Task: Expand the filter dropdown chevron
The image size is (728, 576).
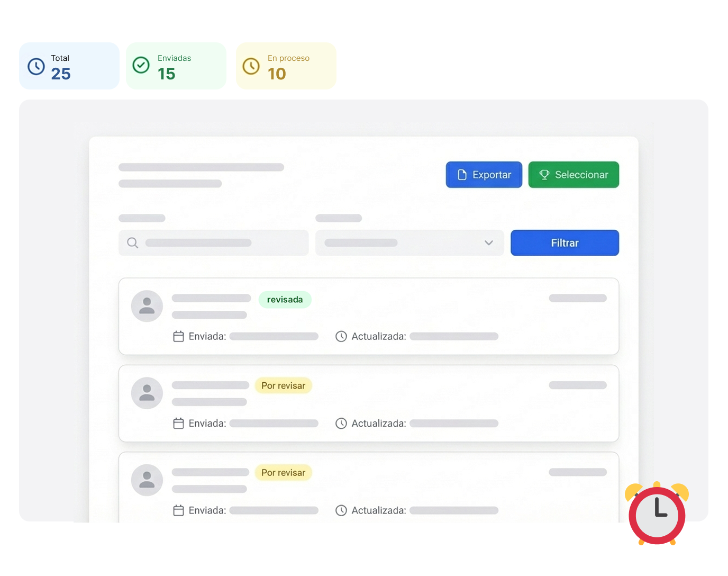Action: point(488,243)
